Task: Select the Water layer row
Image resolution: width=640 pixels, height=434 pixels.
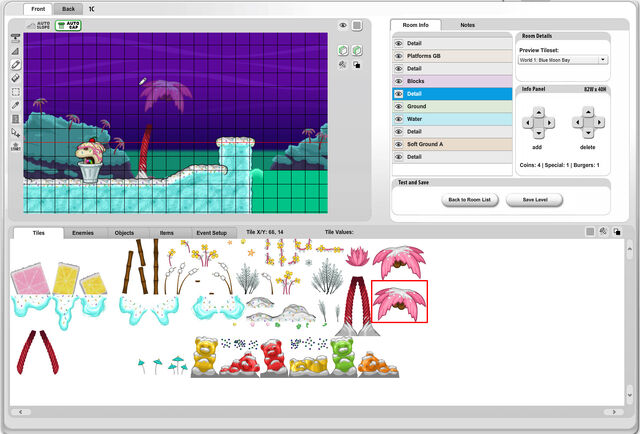Action: click(x=452, y=119)
